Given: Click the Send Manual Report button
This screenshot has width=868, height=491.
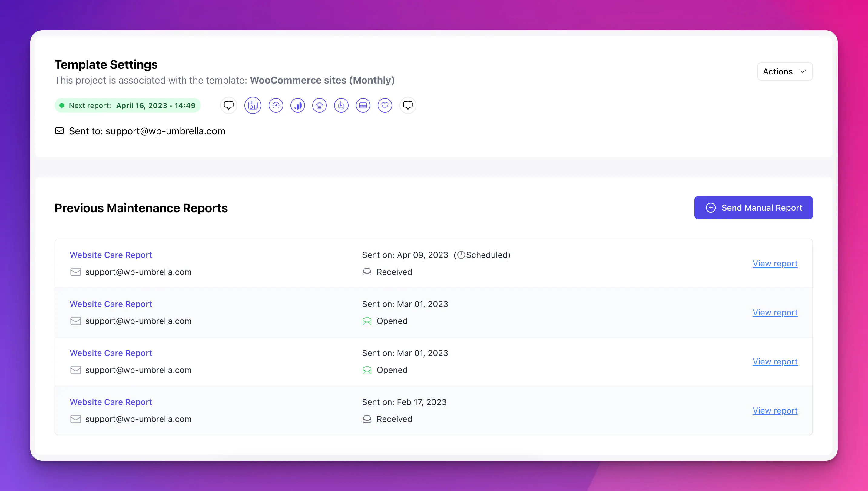Looking at the screenshot, I should pos(753,208).
